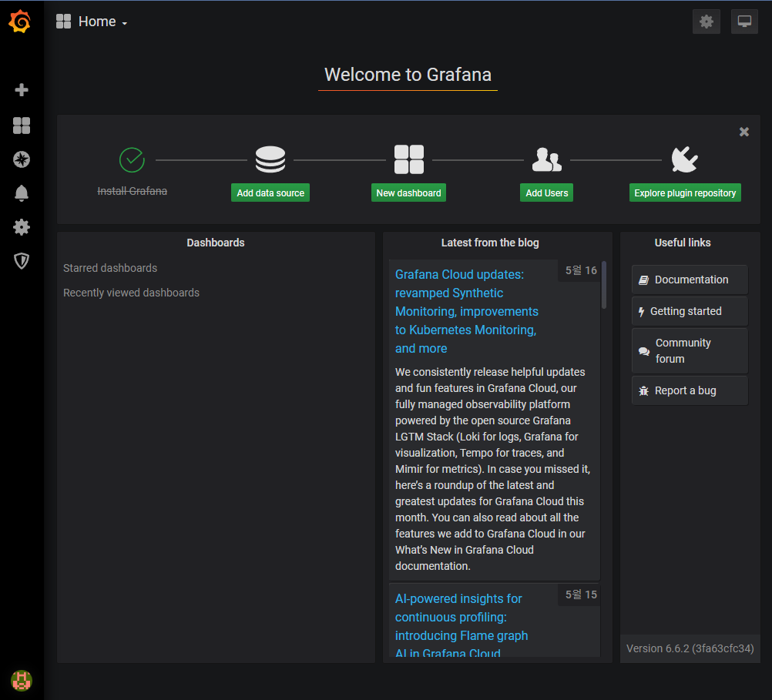Click the Dashboards panel heading
The height and width of the screenshot is (700, 772).
[216, 243]
